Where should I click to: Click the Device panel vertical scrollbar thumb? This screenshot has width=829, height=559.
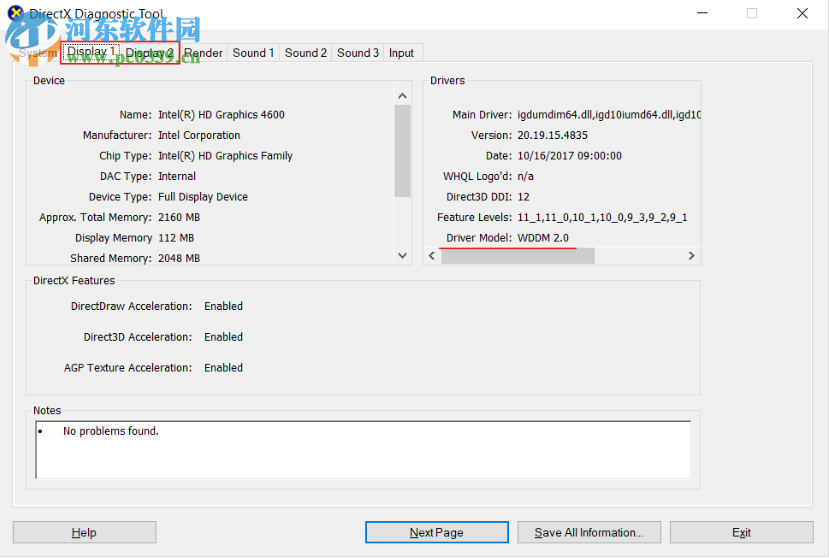(402, 151)
